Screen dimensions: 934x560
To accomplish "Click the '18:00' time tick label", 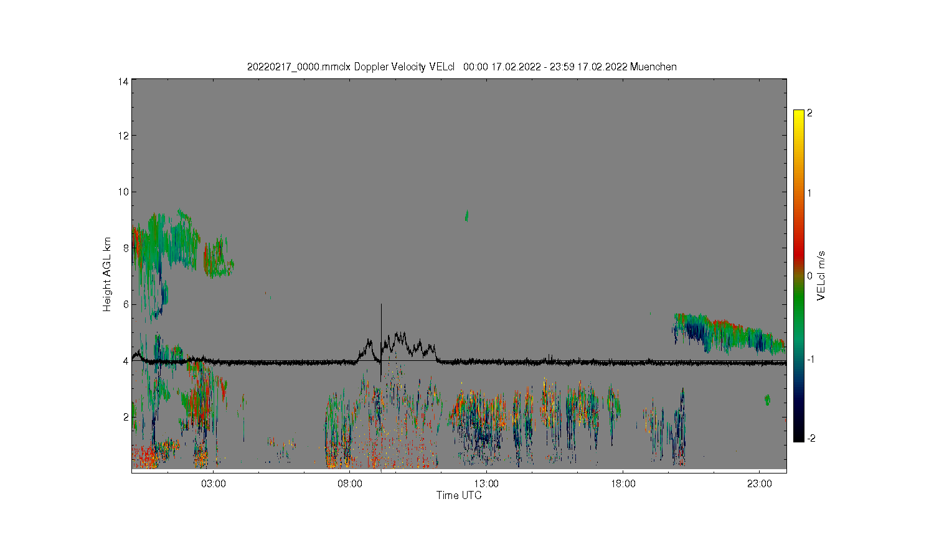I will tap(623, 484).
